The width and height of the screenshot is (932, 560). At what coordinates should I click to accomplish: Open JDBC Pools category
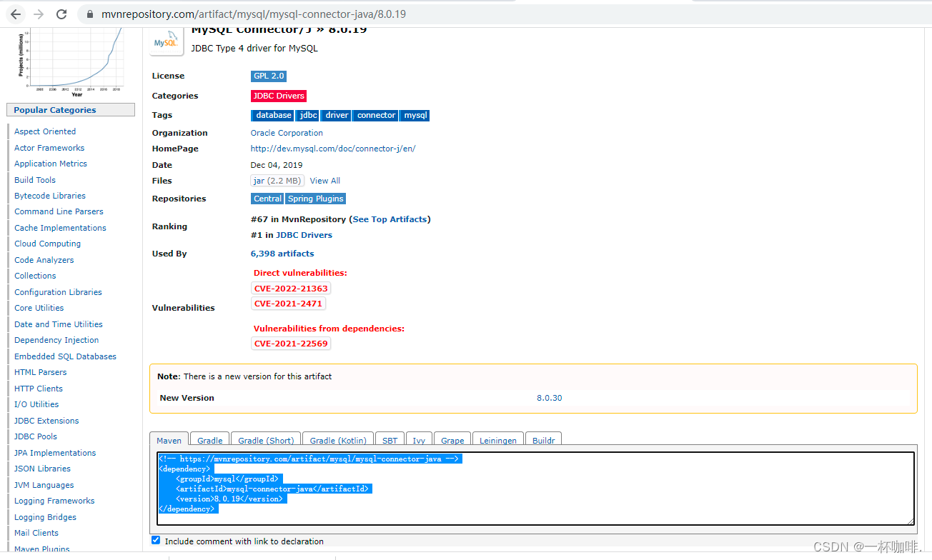tap(36, 436)
